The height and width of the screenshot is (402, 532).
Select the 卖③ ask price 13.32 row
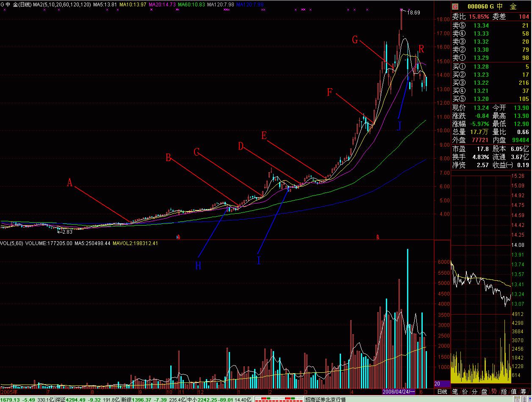click(x=491, y=42)
